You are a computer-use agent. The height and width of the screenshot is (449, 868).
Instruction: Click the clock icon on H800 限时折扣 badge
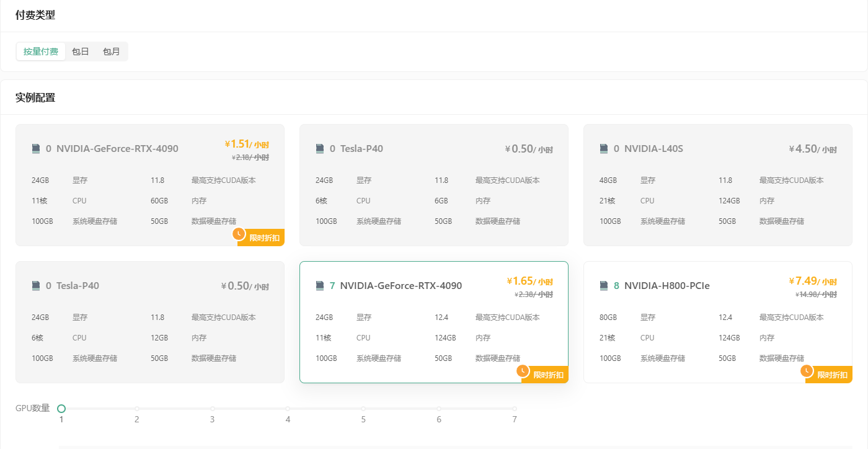[x=807, y=371]
